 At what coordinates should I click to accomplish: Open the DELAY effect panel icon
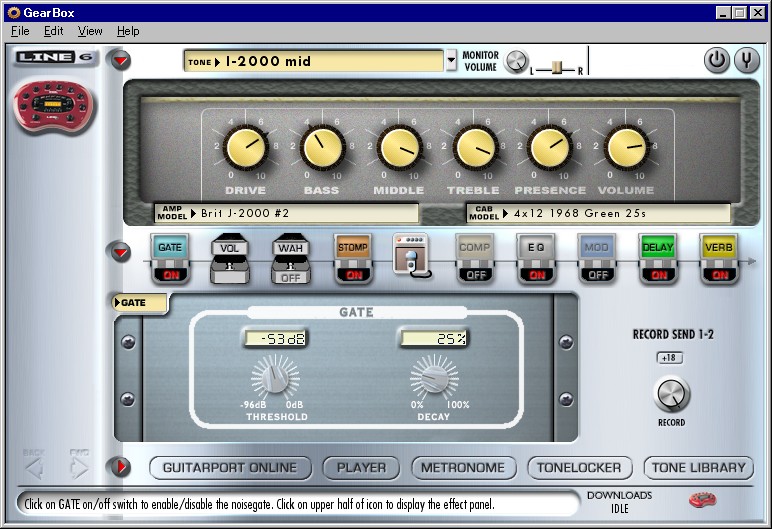click(658, 247)
